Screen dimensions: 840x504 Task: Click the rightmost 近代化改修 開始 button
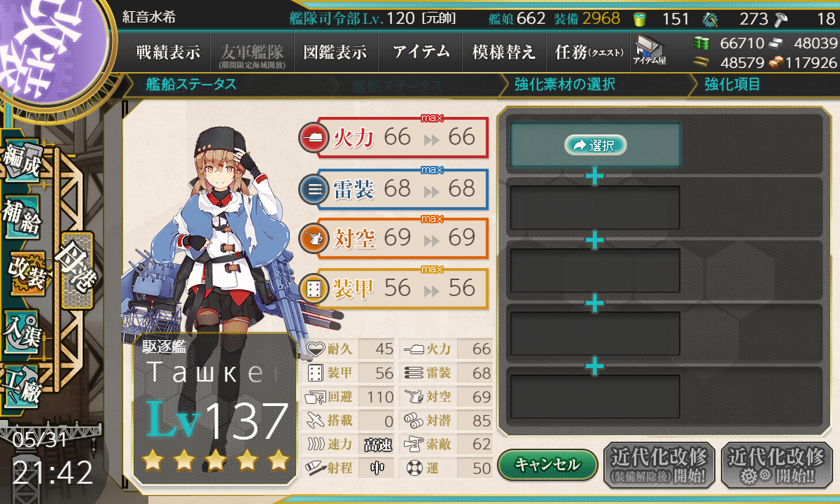[x=777, y=465]
